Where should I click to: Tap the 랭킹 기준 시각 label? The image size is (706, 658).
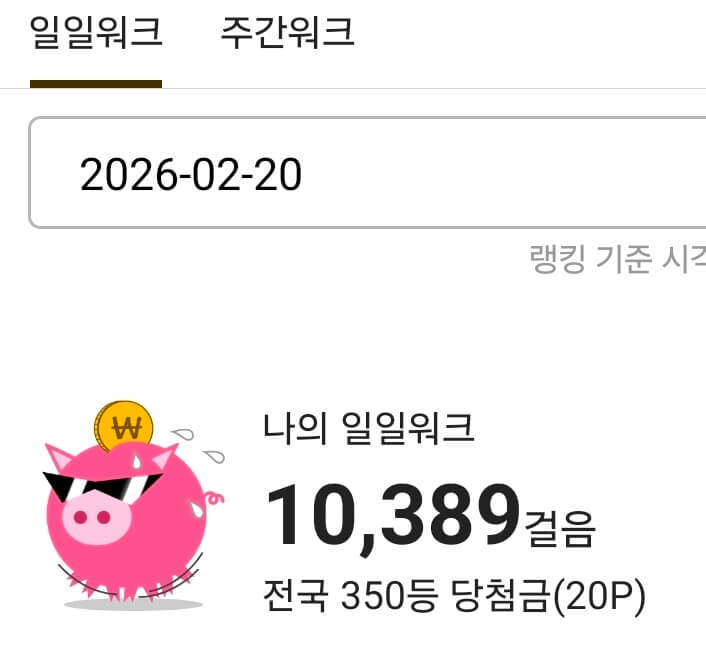(617, 259)
